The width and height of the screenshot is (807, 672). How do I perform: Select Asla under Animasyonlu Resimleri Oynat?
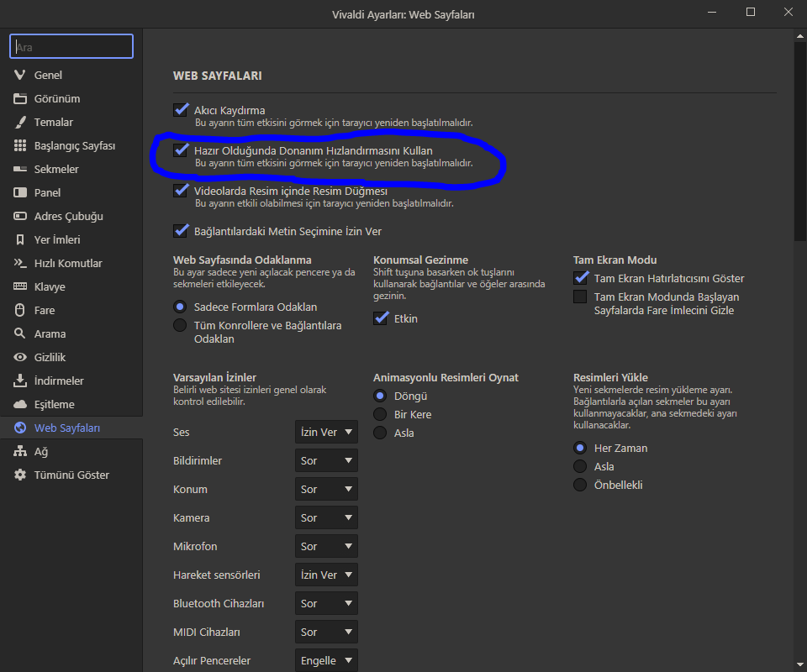(x=380, y=433)
